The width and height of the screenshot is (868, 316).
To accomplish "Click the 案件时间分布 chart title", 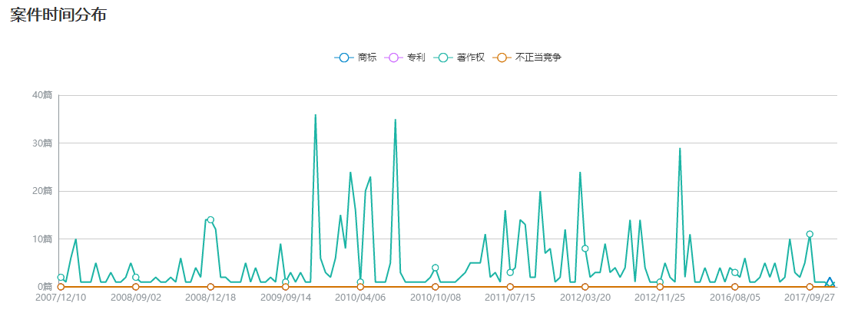I will click(x=58, y=15).
